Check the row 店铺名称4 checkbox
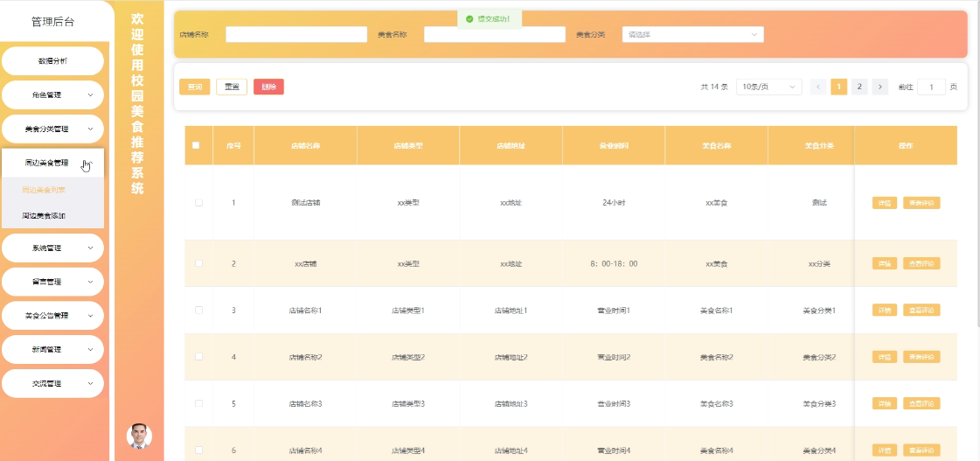Image resolution: width=980 pixels, height=461 pixels. pos(198,450)
